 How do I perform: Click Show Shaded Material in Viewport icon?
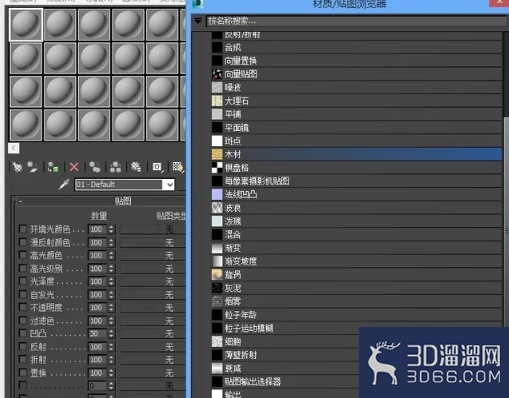[x=178, y=167]
